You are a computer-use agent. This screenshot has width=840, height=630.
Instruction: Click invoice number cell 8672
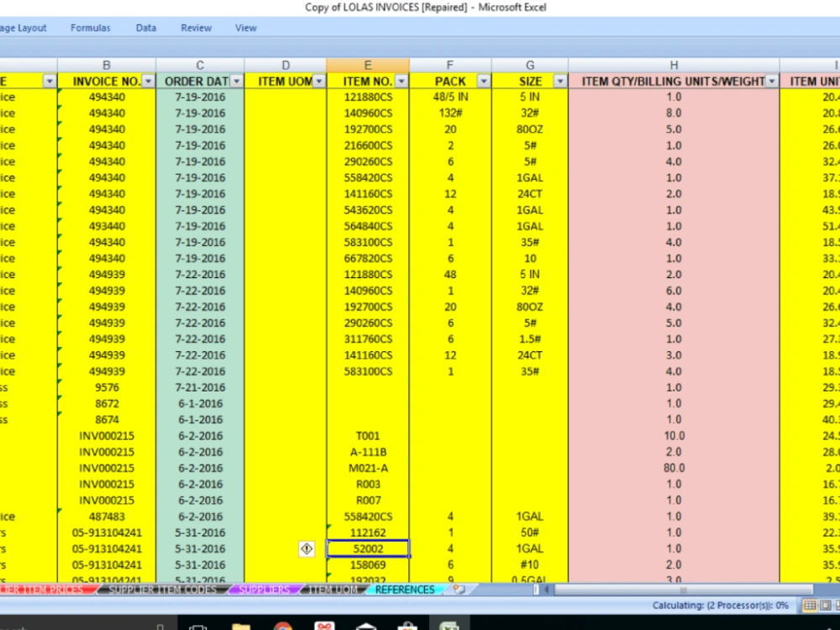click(x=107, y=403)
